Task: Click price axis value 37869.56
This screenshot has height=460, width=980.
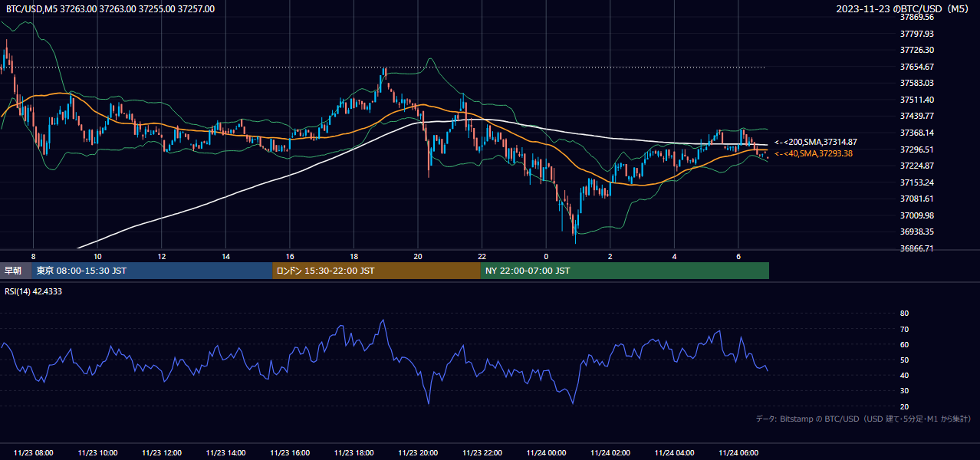Action: pos(917,17)
